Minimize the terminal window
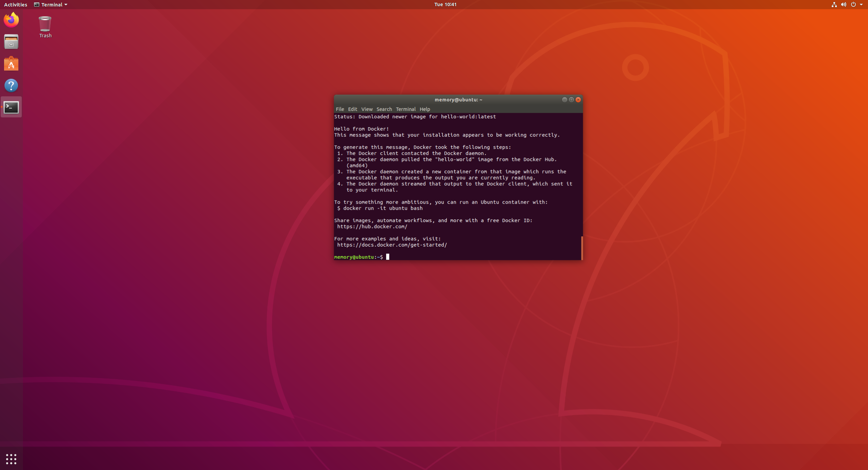The height and width of the screenshot is (470, 868). pos(564,100)
